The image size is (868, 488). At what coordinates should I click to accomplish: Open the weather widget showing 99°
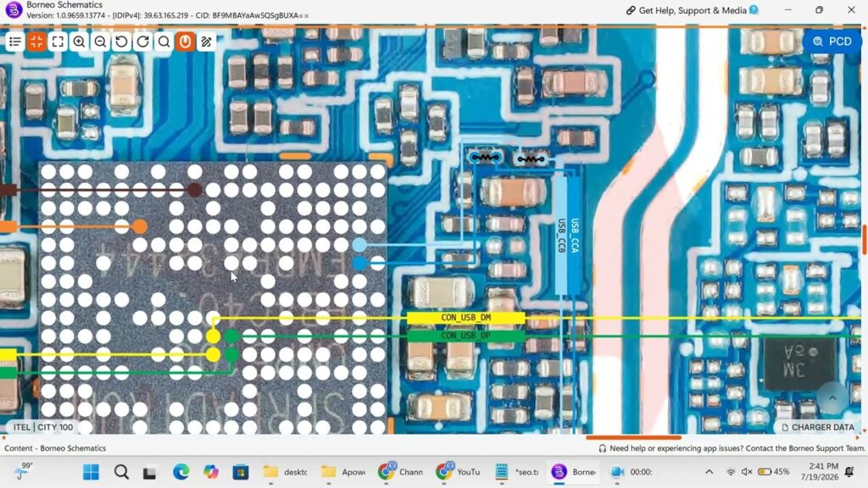tap(23, 471)
